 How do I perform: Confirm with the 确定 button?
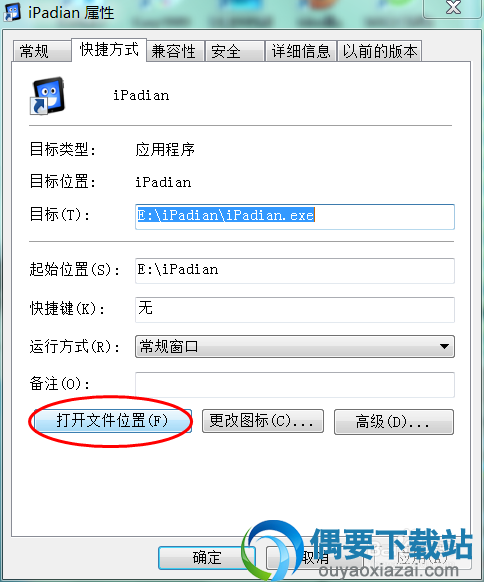point(207,558)
